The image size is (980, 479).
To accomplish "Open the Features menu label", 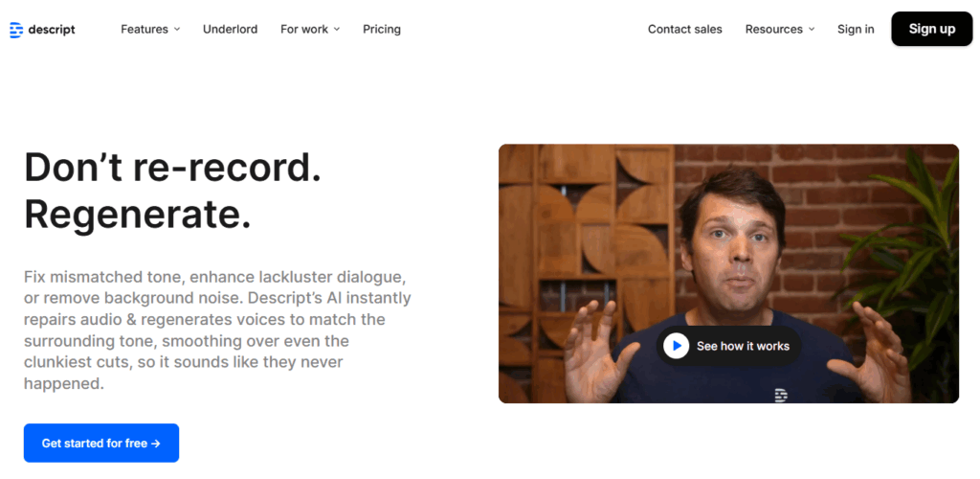I will 144,30.
